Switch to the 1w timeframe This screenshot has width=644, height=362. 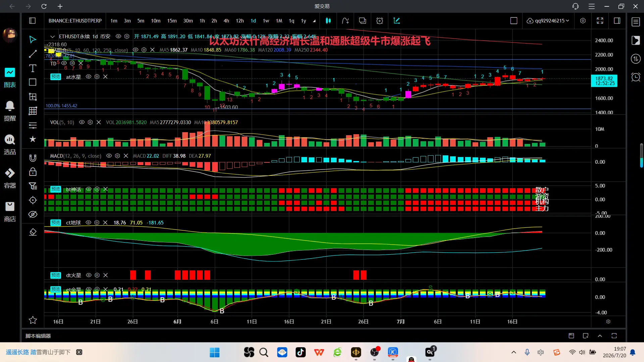point(266,21)
